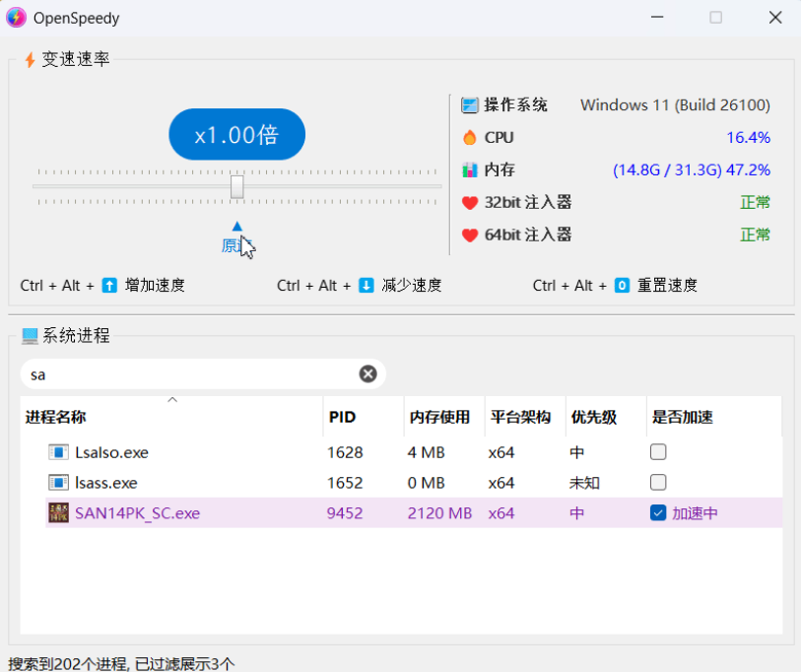The height and width of the screenshot is (672, 801).
Task: Click the 32bit injector heart icon
Action: click(469, 203)
